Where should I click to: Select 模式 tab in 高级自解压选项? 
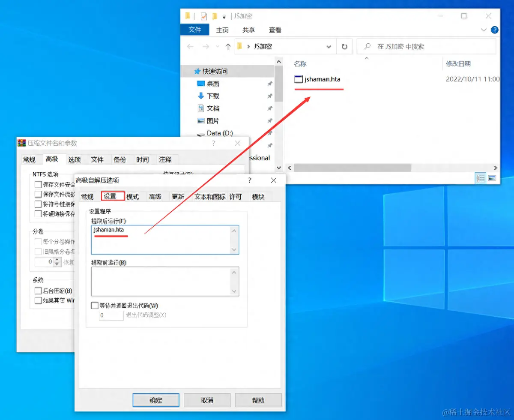click(x=133, y=197)
